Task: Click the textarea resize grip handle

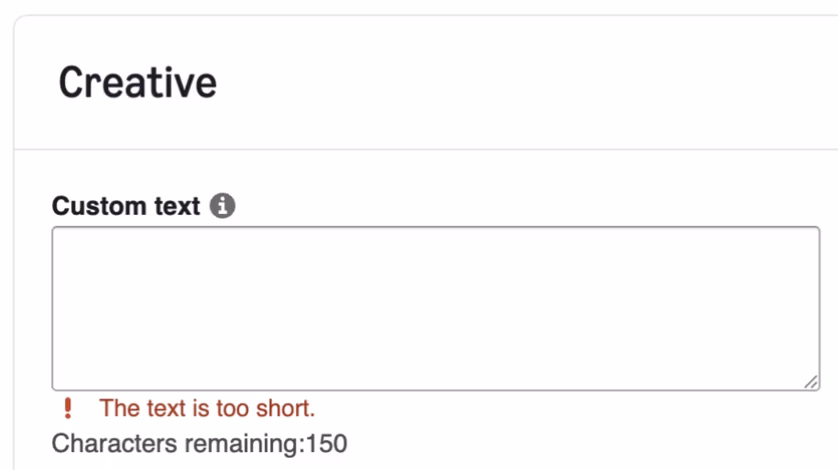Action: (x=810, y=381)
